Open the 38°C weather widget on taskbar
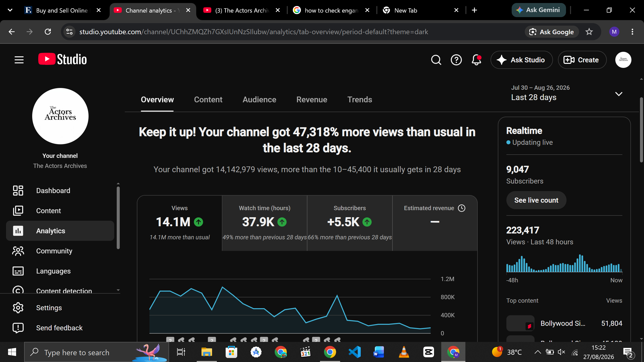Screen dimensions: 644x362 [x=507, y=352]
